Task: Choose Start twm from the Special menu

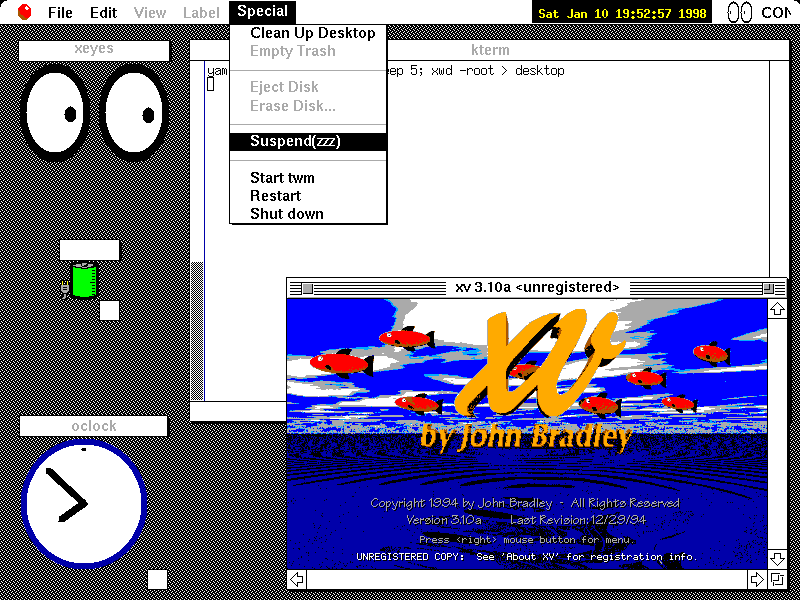Action: click(308, 178)
